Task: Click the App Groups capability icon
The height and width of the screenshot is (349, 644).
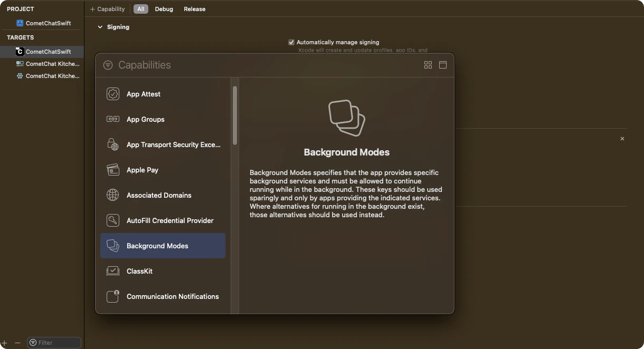Action: coord(113,119)
